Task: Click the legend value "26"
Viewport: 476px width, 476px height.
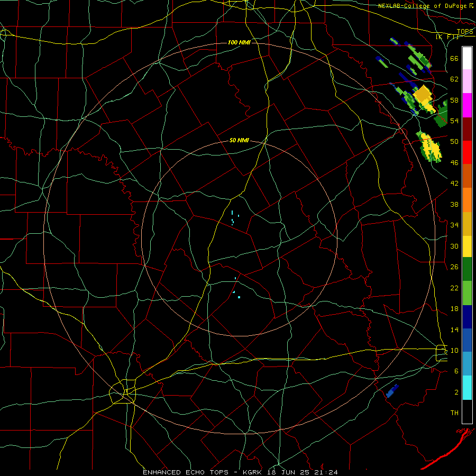Action: tap(454, 267)
